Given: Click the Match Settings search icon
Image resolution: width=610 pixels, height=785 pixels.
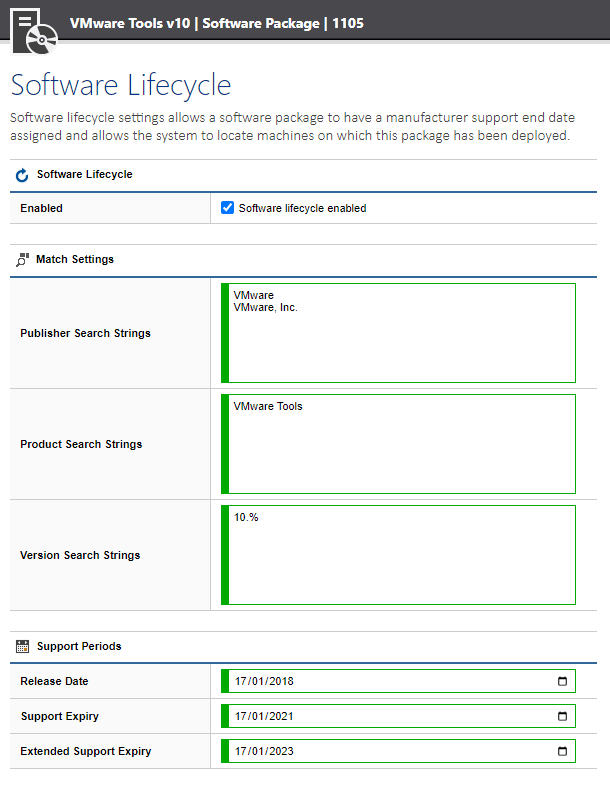Looking at the screenshot, I should tap(22, 260).
